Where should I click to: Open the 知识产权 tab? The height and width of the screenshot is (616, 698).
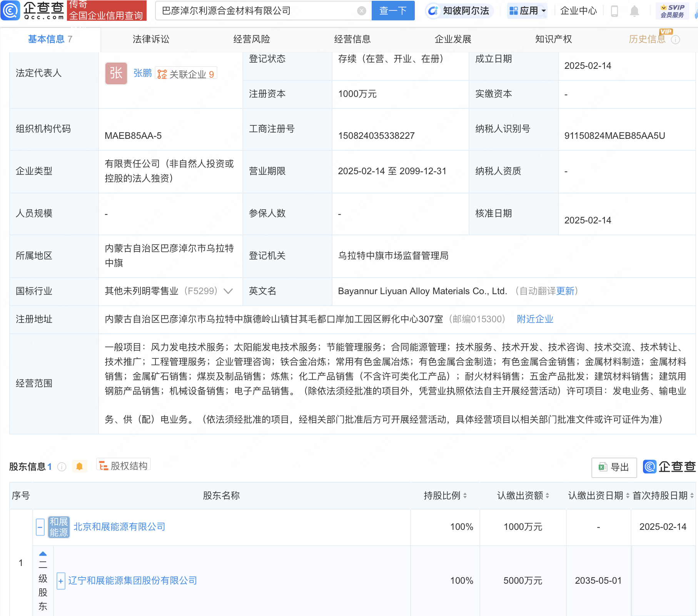click(x=553, y=39)
